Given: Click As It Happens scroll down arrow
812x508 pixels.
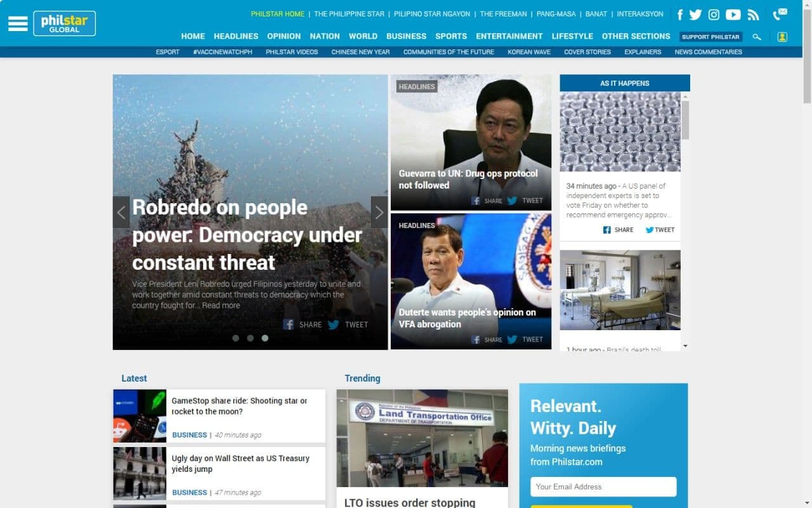Looking at the screenshot, I should [685, 346].
